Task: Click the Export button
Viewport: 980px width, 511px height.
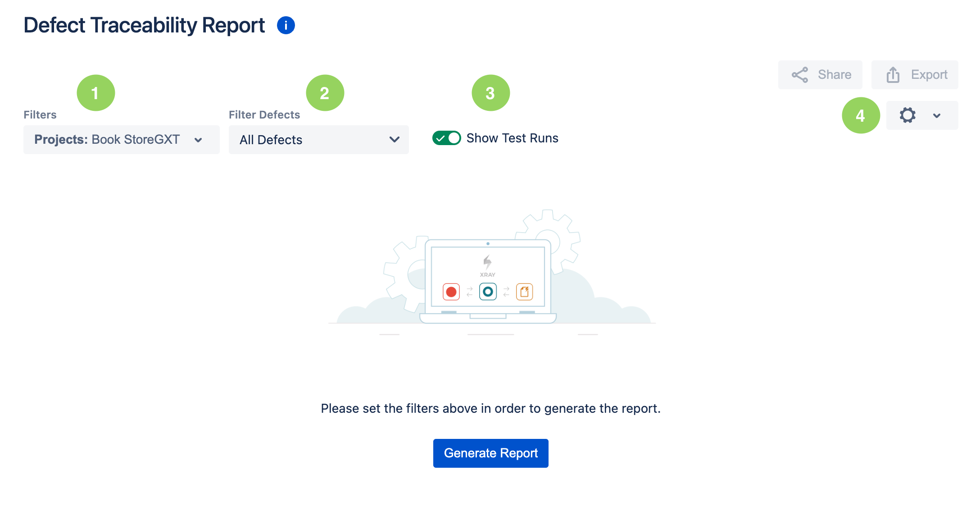Action: [915, 75]
